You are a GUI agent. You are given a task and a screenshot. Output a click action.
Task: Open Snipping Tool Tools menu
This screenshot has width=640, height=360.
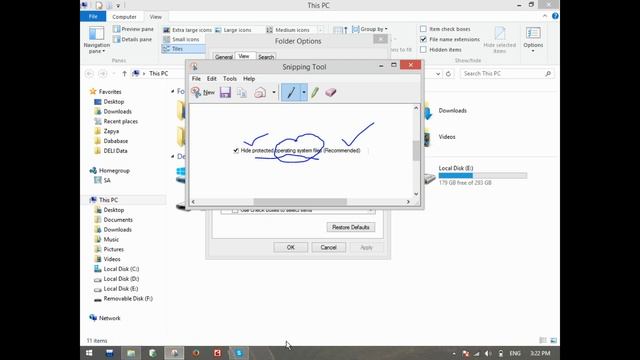pos(230,78)
